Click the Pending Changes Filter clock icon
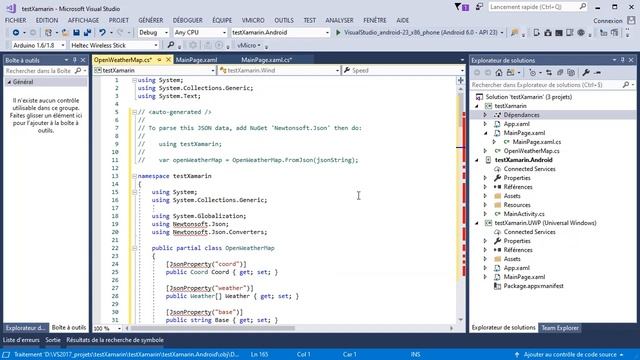The image size is (640, 360). coord(532,73)
